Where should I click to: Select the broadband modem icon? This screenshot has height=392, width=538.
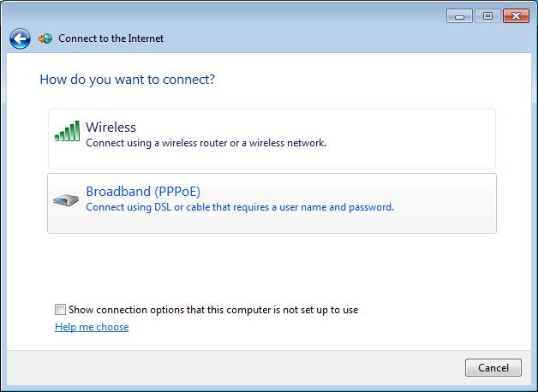coord(66,199)
